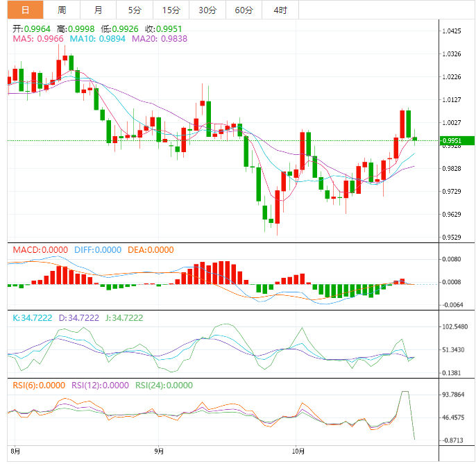Switch to the 4时 timeframe tab
The image size is (476, 464).
point(280,10)
